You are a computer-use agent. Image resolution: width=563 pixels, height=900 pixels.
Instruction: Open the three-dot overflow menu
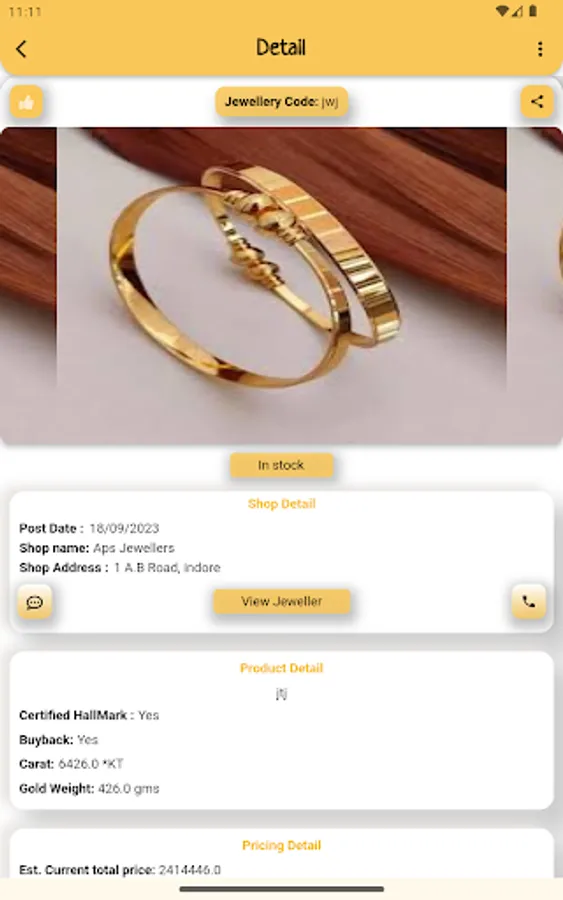pos(539,49)
